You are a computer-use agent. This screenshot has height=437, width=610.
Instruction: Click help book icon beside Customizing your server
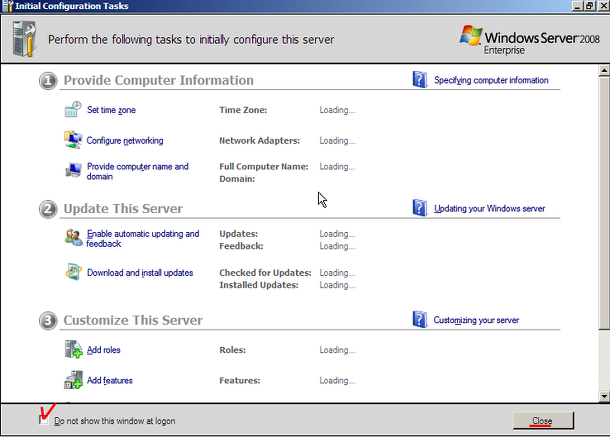pos(420,319)
